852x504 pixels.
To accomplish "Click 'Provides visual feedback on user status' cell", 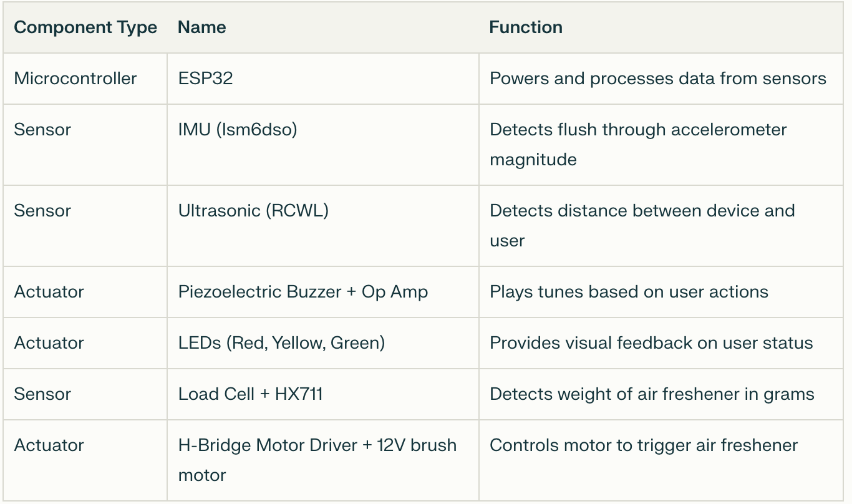I will (x=651, y=343).
